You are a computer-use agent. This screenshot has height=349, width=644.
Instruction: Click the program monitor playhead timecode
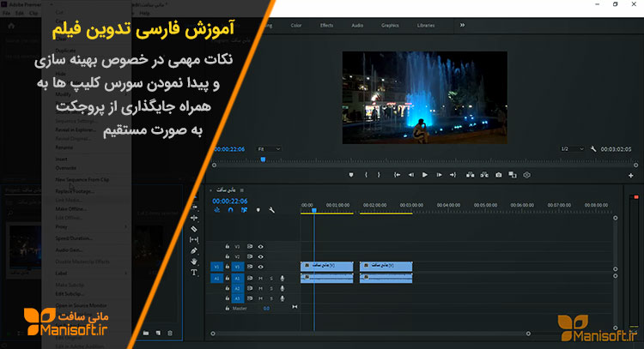229,149
